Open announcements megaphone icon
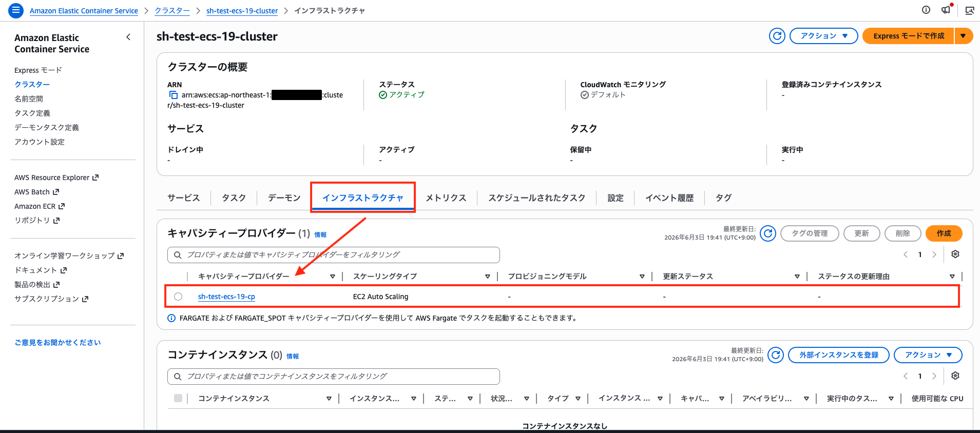The image size is (980, 433). 946,10
